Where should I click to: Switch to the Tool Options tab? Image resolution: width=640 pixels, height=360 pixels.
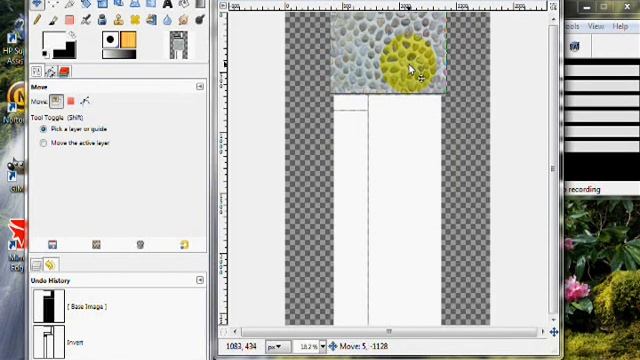click(x=36, y=71)
